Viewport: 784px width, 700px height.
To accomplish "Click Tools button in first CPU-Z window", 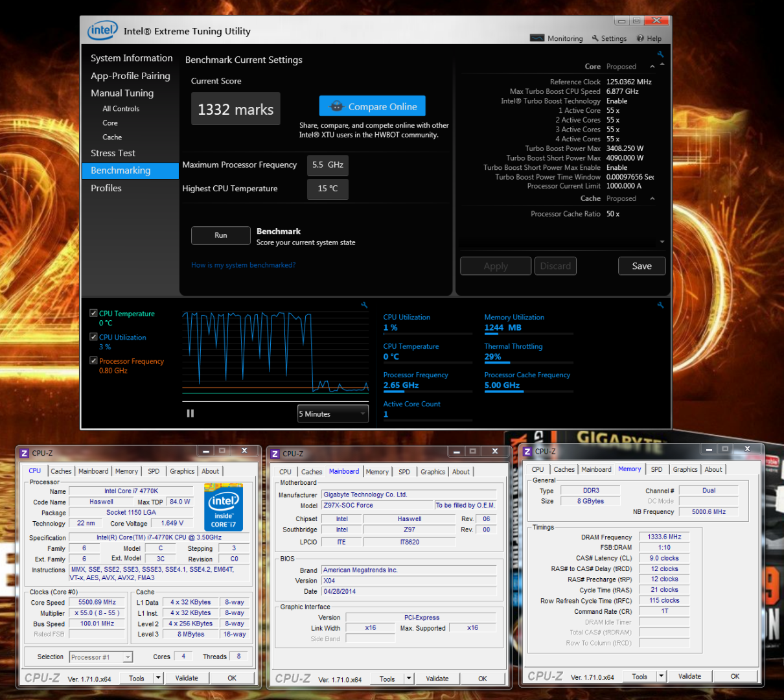I will coord(137,678).
